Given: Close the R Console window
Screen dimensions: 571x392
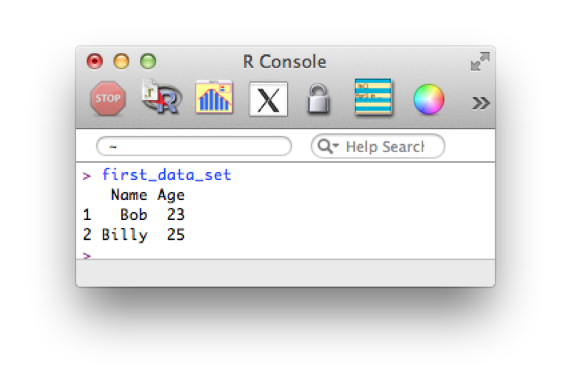Looking at the screenshot, I should (95, 61).
